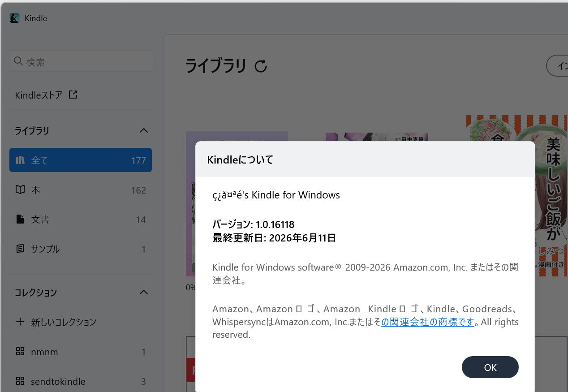Click the Kindleについて dialog title
The width and height of the screenshot is (568, 392).
pos(240,160)
